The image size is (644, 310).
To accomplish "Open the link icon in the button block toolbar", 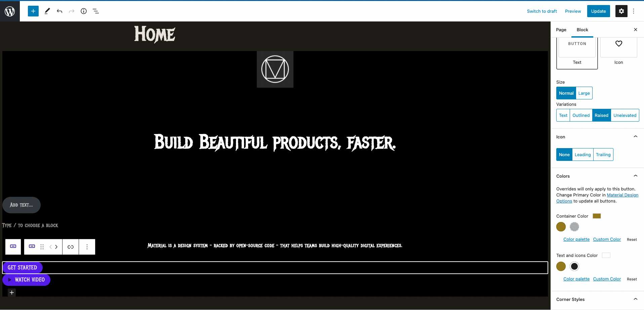I will (x=71, y=247).
